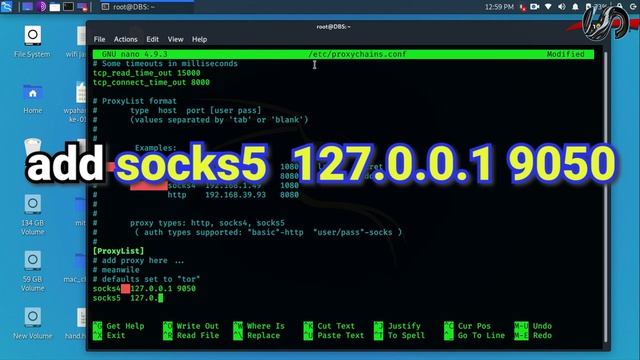Viewport: 640px width, 360px height.
Task: Open the Trash desktop icon
Action: coord(32,147)
